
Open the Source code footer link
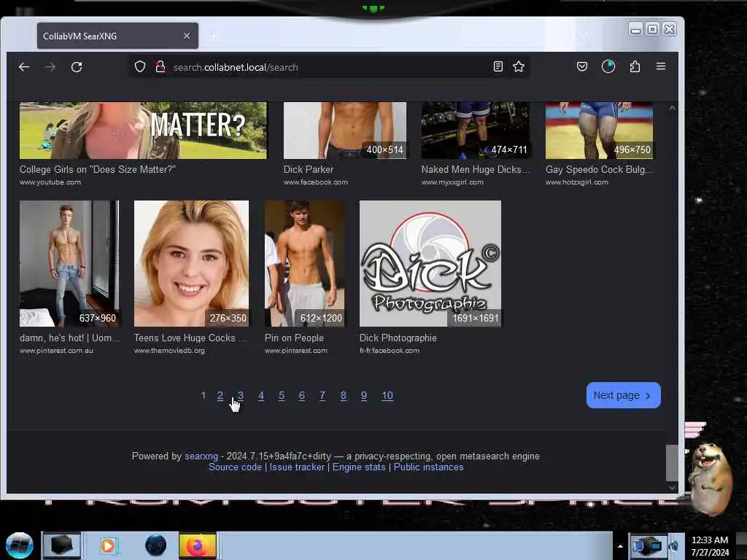235,467
